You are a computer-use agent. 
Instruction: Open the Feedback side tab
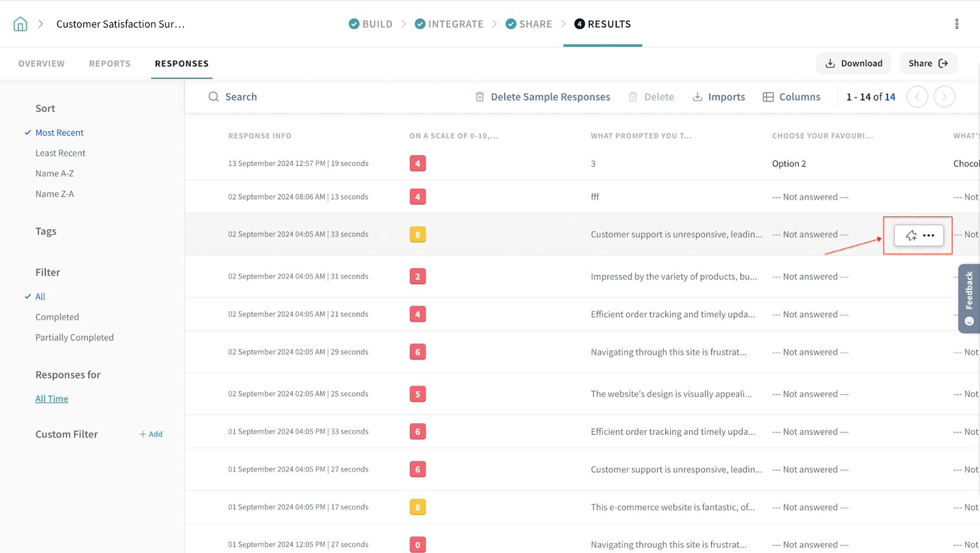coord(969,298)
